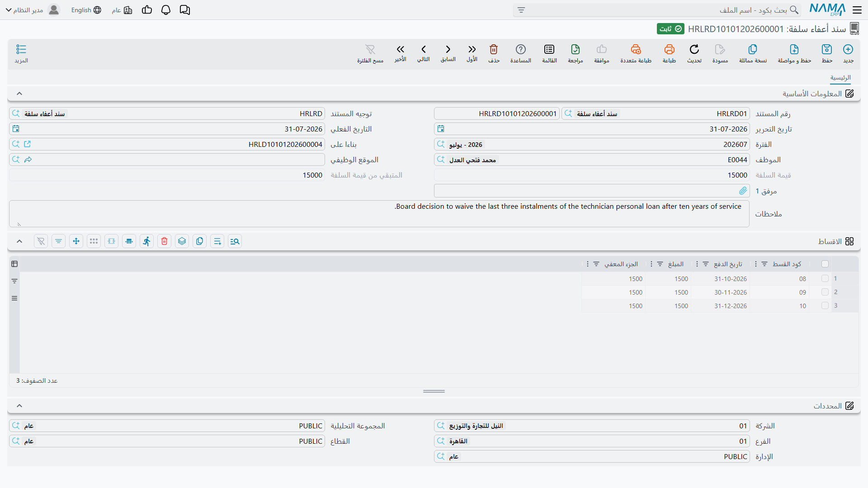Click the ملاحظات notes text area
Screen dimensions: 868x488
[379, 214]
